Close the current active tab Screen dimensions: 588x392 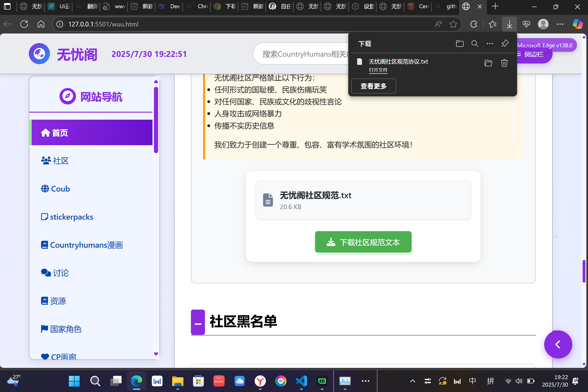(x=480, y=7)
